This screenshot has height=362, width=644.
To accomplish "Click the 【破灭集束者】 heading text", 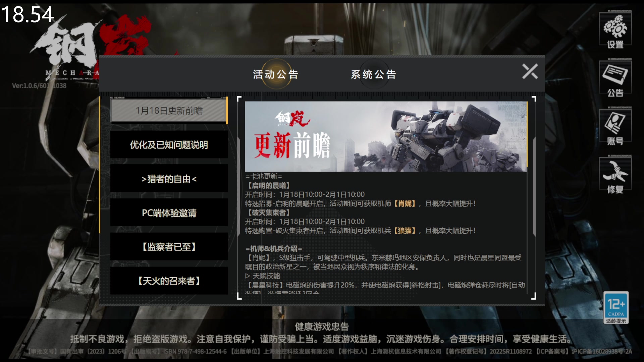I will coord(268,213).
